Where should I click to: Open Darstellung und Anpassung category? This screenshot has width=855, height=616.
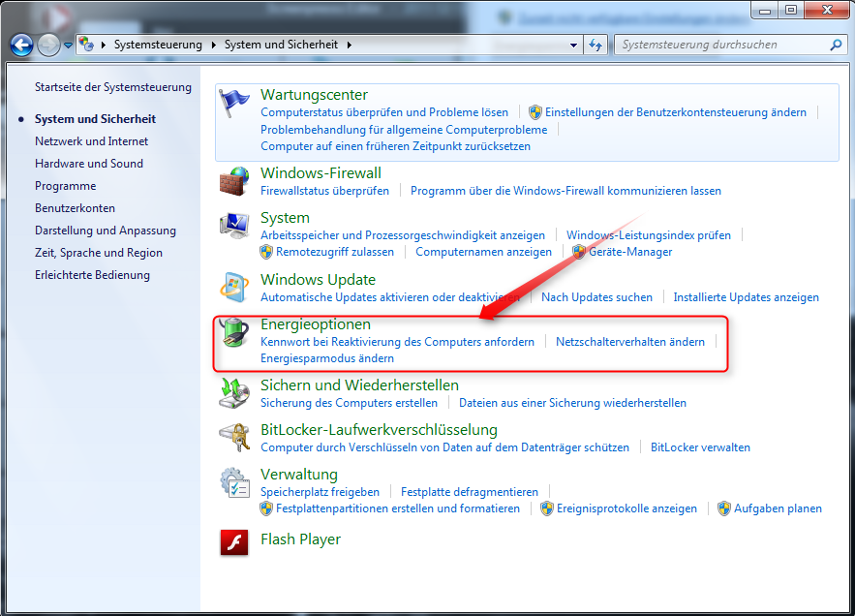[x=106, y=231]
